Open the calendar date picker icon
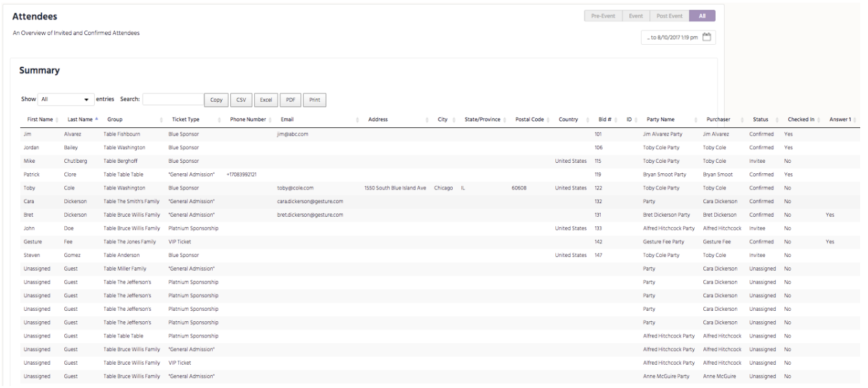Screen dimensions: 868x388 707,37
